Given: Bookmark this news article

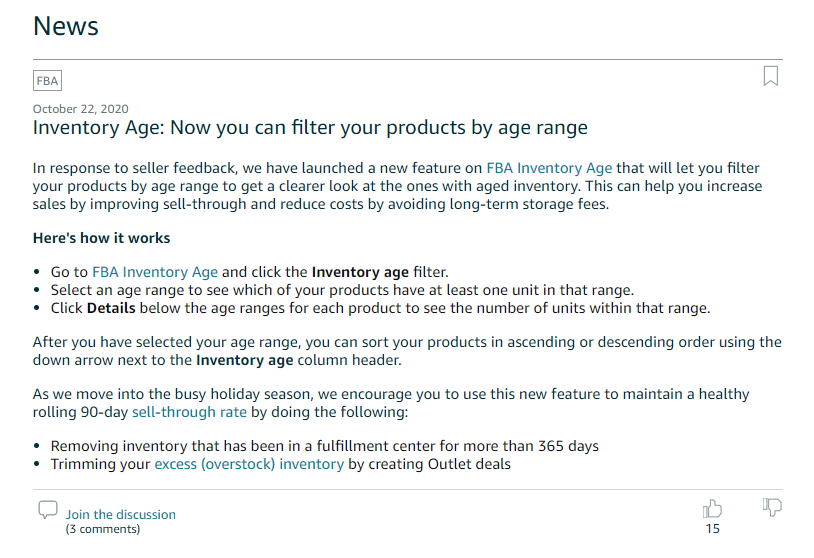Looking at the screenshot, I should pos(771,76).
